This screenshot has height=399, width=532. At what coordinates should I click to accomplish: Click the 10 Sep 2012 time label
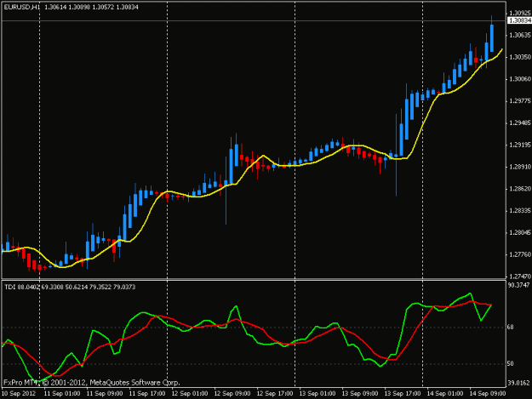(19, 394)
